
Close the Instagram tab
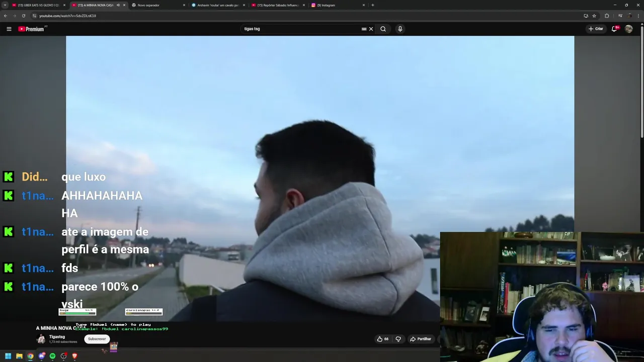[364, 5]
